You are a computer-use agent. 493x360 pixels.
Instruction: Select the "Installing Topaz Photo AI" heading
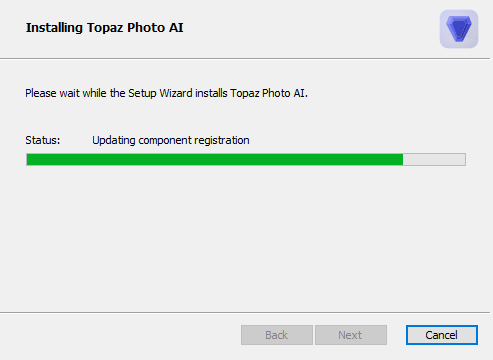pos(105,28)
